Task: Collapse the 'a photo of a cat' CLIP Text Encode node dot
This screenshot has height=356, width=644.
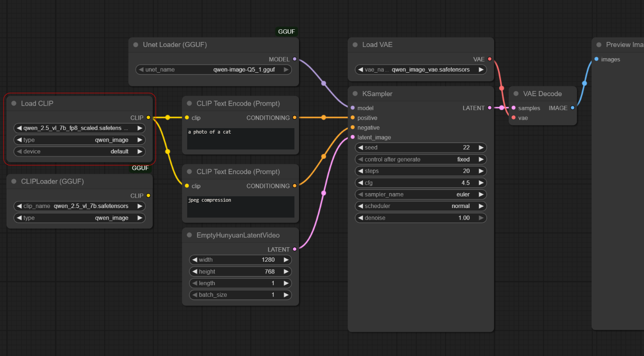Action: pos(189,103)
